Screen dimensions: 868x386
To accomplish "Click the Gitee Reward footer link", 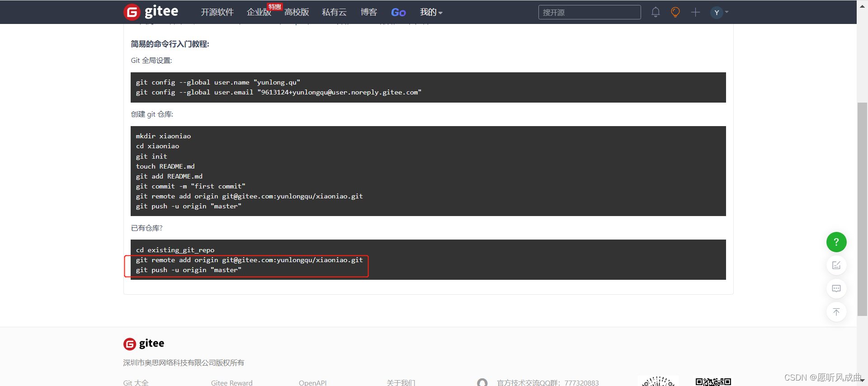I will (x=231, y=382).
